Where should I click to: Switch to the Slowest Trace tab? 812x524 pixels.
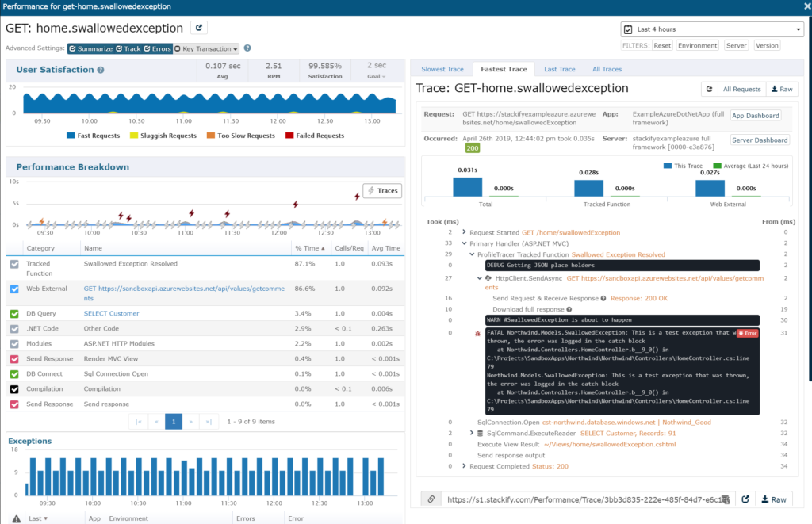(x=442, y=69)
